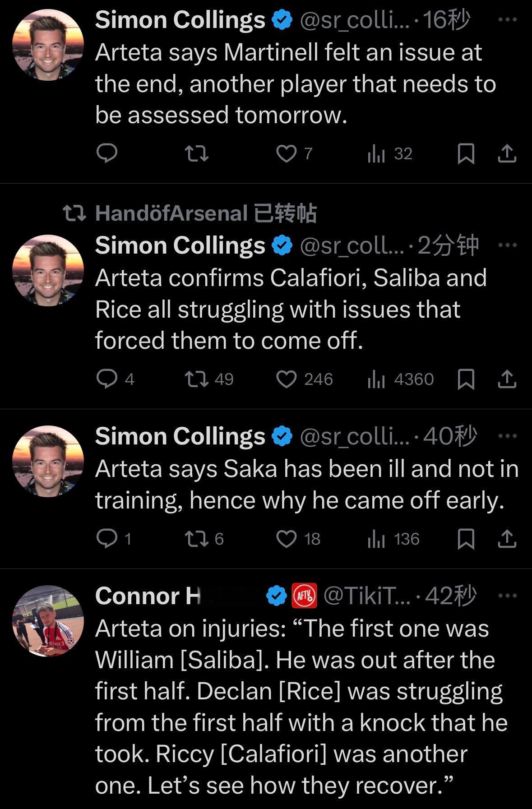
Task: Open Connor's profile picture
Action: pyautogui.click(x=48, y=621)
